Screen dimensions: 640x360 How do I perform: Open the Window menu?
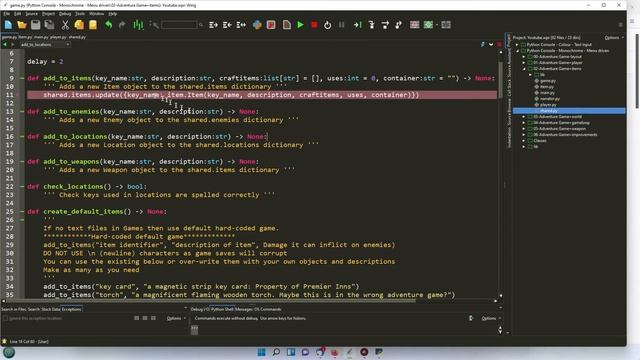tap(96, 14)
